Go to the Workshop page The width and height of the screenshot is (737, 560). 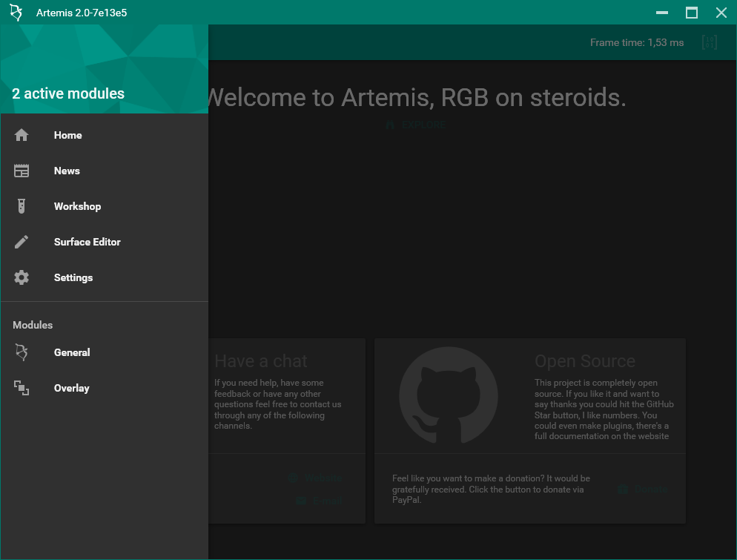coord(105,206)
